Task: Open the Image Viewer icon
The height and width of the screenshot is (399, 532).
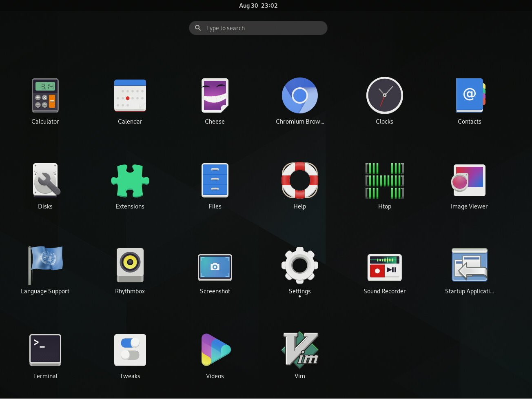Action: click(469, 180)
